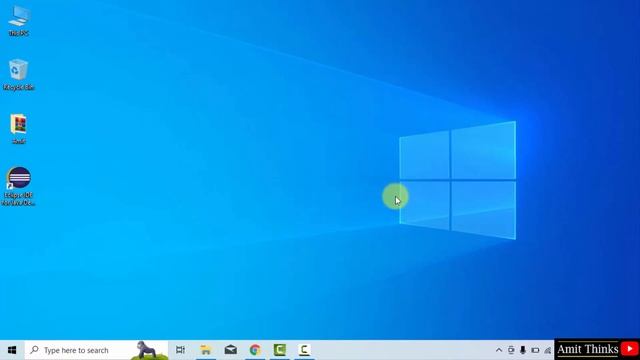Open the Windows Start menu

(12, 350)
